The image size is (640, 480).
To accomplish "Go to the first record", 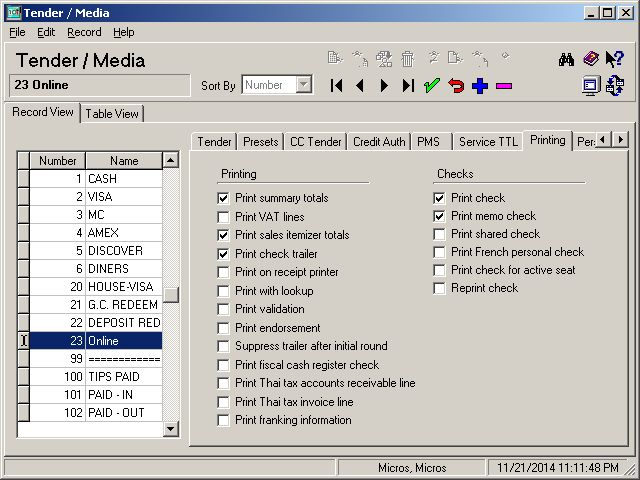I will click(x=336, y=86).
